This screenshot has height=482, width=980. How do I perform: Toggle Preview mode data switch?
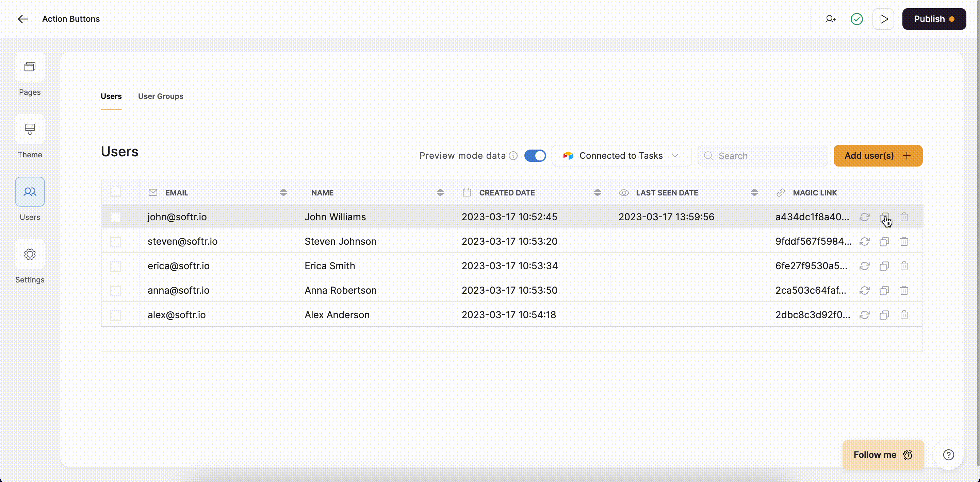(x=535, y=156)
